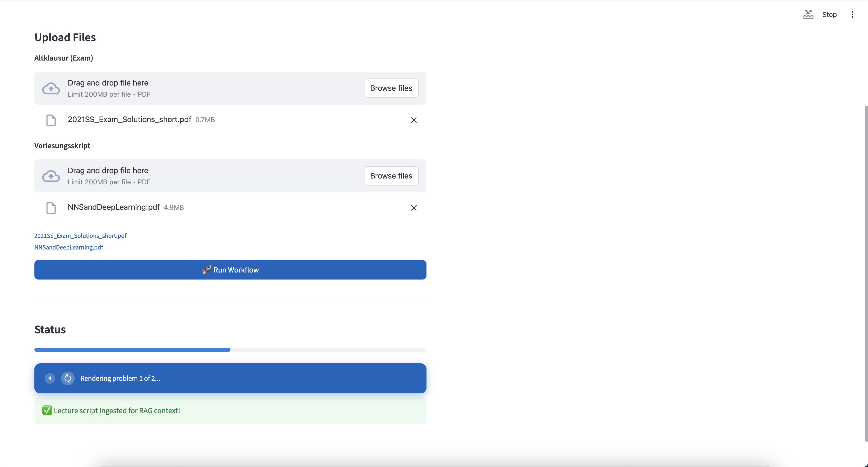Viewport: 868px width, 467px height.
Task: Remove NNSandDeepLearning.pdf with the X
Action: click(414, 208)
